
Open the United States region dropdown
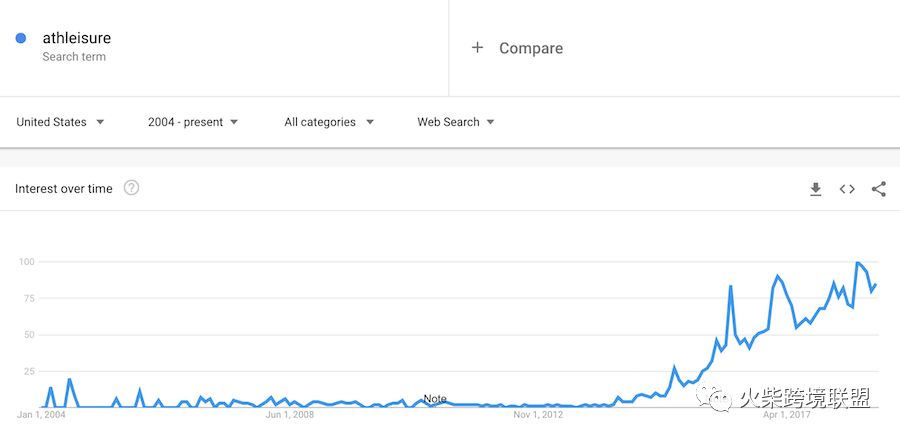[x=60, y=122]
